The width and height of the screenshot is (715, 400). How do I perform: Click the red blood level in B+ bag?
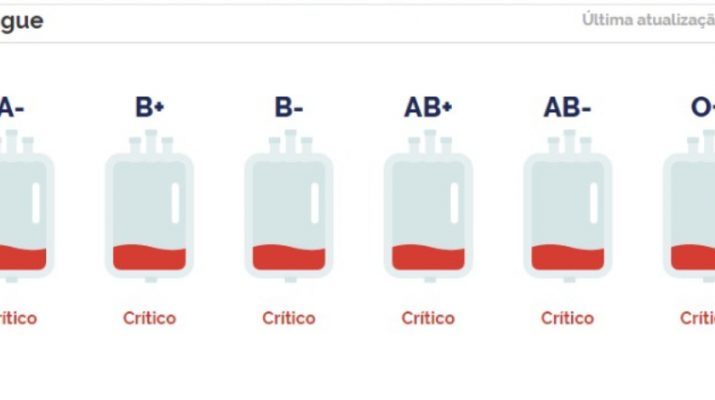149,257
